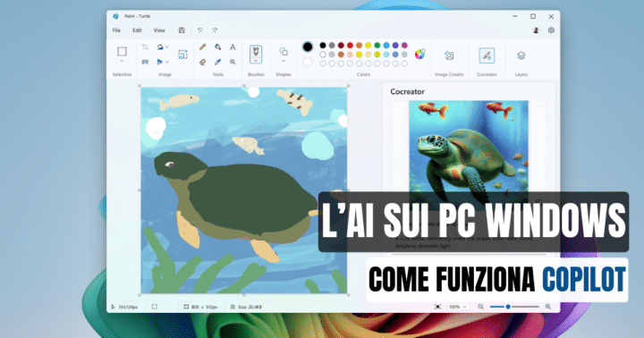Click the Shapes icon
Screen dimensions: 644x338
[x=284, y=51]
